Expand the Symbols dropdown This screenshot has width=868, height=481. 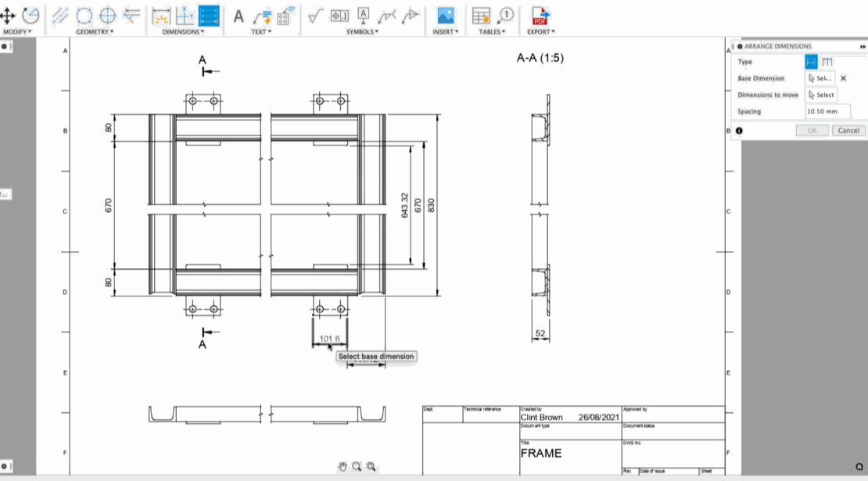[362, 33]
